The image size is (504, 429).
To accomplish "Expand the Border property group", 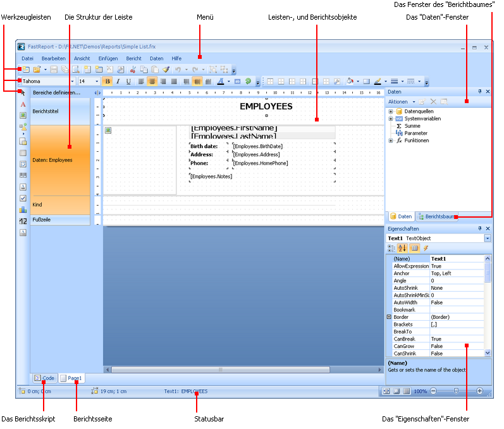I will pos(390,316).
